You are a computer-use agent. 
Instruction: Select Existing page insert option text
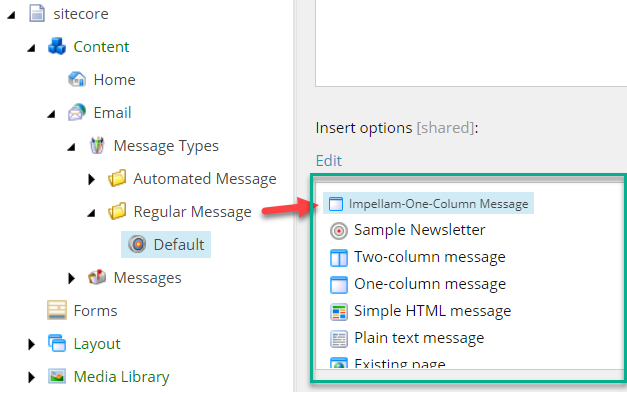[x=399, y=363]
